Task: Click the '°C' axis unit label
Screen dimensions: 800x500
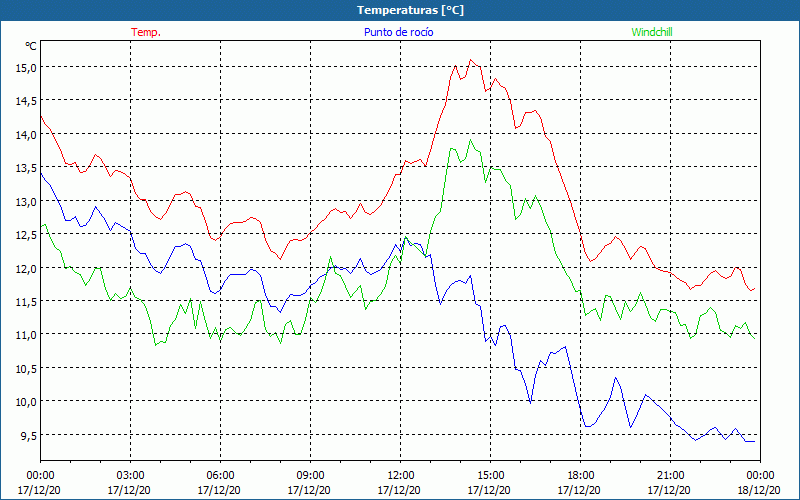Action: pos(31,46)
